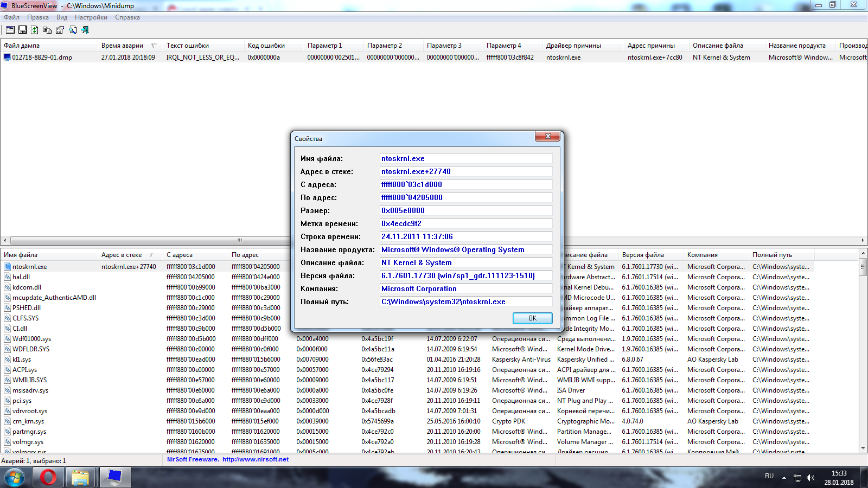This screenshot has height=488, width=868.
Task: Open the Правка menu
Action: (x=38, y=17)
